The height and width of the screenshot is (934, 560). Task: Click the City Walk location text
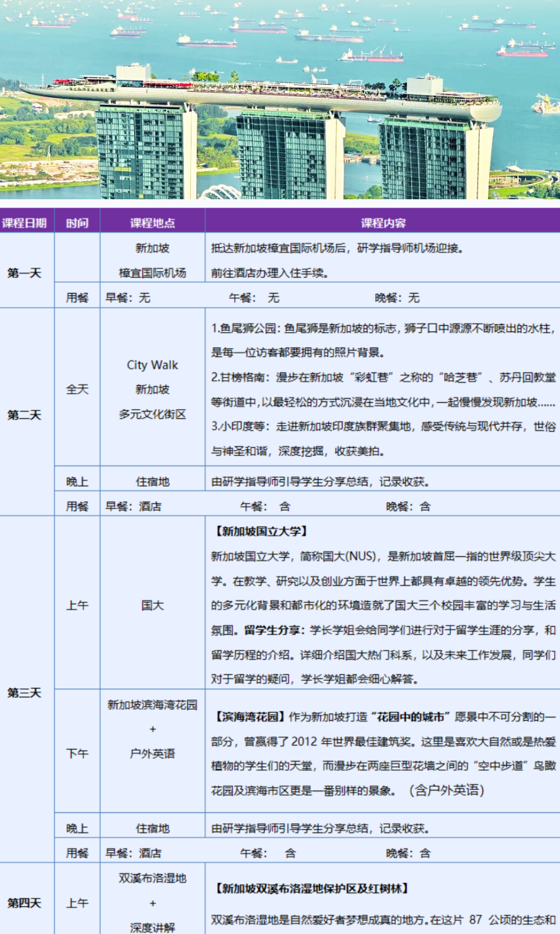coord(152,365)
